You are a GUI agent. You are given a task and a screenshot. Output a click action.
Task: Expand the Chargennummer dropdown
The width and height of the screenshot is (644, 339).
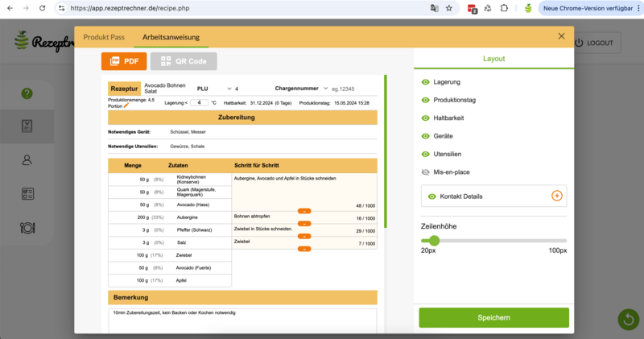[x=325, y=89]
